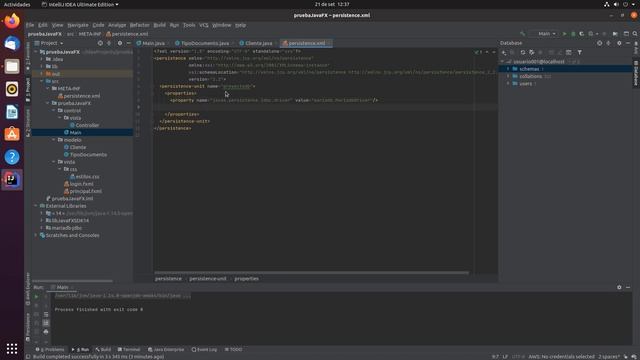Switch to Main.java editor tab
This screenshot has width=640, height=360.
click(x=151, y=43)
